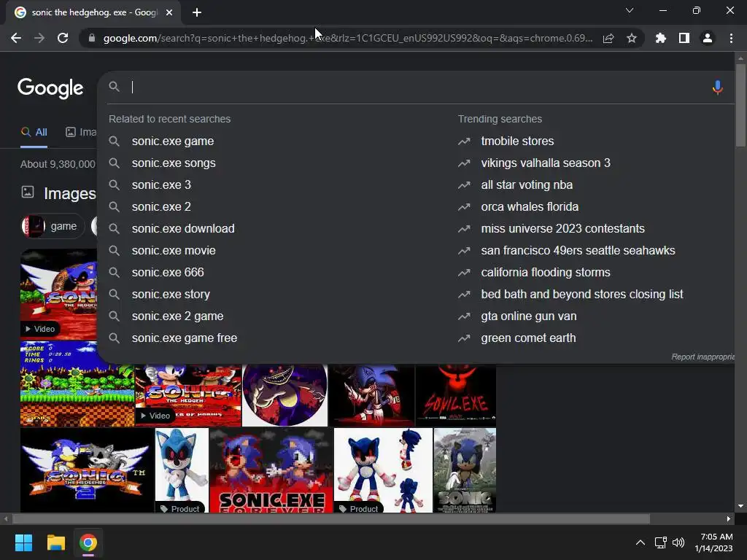Open the tab search chevron
This screenshot has width=747, height=560.
pyautogui.click(x=630, y=10)
